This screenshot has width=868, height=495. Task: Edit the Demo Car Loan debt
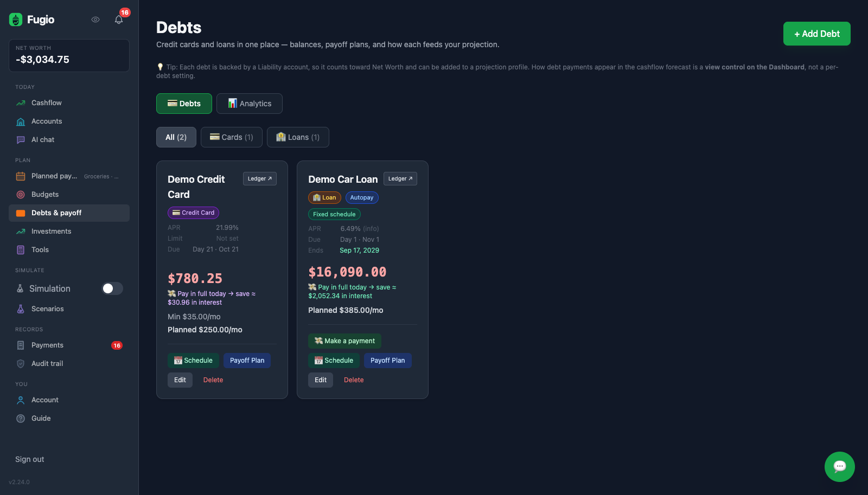pos(321,380)
